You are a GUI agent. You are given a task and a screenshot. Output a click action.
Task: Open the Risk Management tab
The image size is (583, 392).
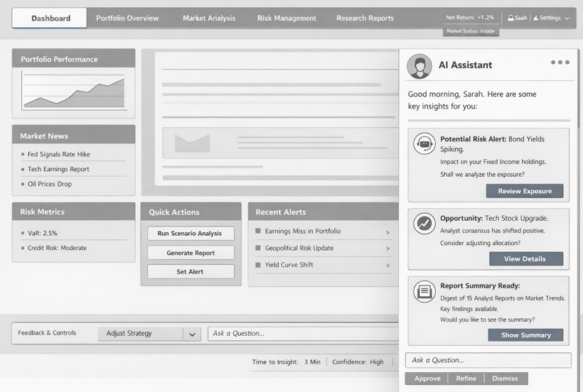pos(287,18)
